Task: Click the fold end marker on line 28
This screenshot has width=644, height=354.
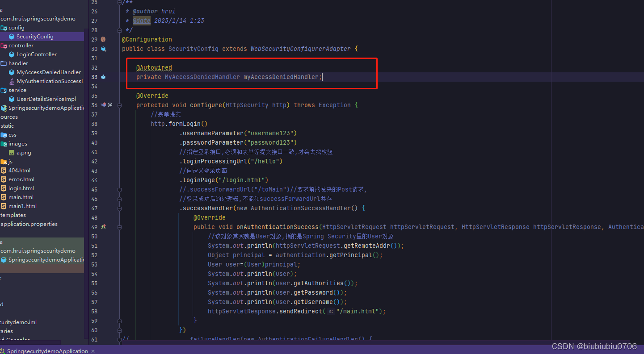Action: [119, 30]
